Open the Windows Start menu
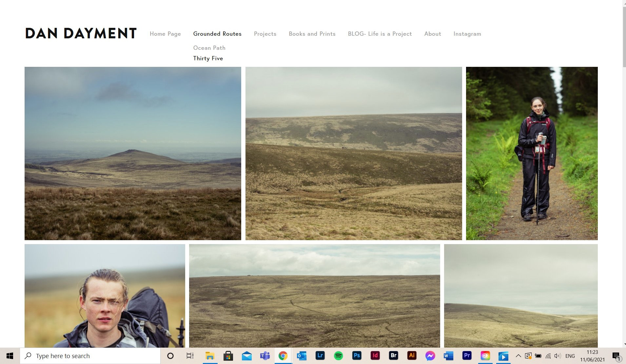Screen dimensions: 626x364 tap(10, 356)
